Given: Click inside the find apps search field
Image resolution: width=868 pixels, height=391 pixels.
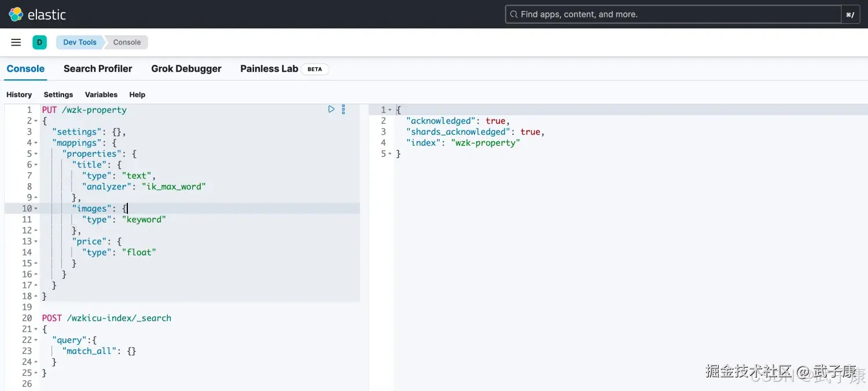Looking at the screenshot, I should (x=637, y=14).
